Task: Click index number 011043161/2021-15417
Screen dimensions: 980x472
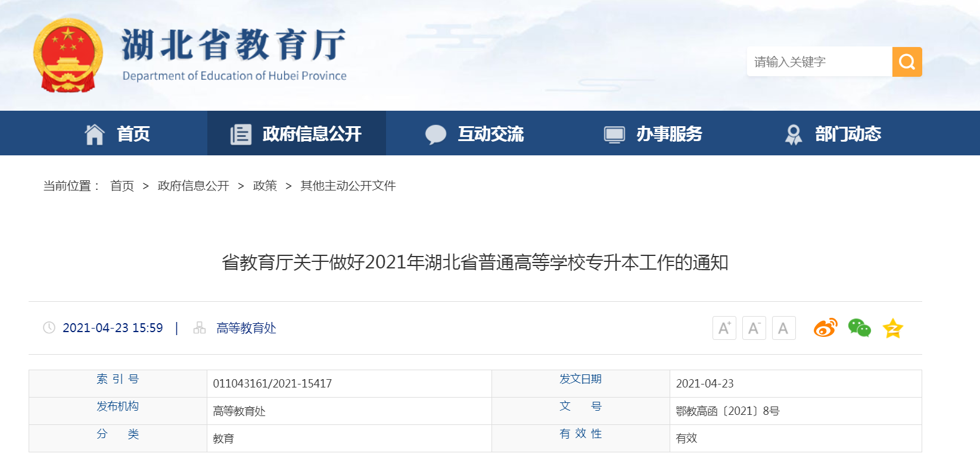Action: 272,384
